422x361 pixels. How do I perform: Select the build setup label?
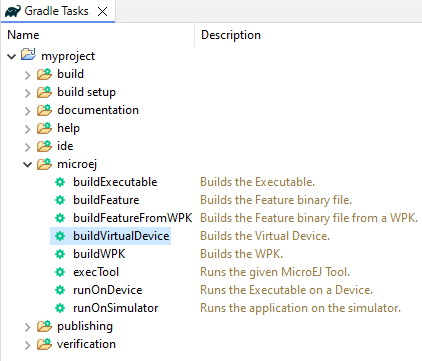point(86,92)
